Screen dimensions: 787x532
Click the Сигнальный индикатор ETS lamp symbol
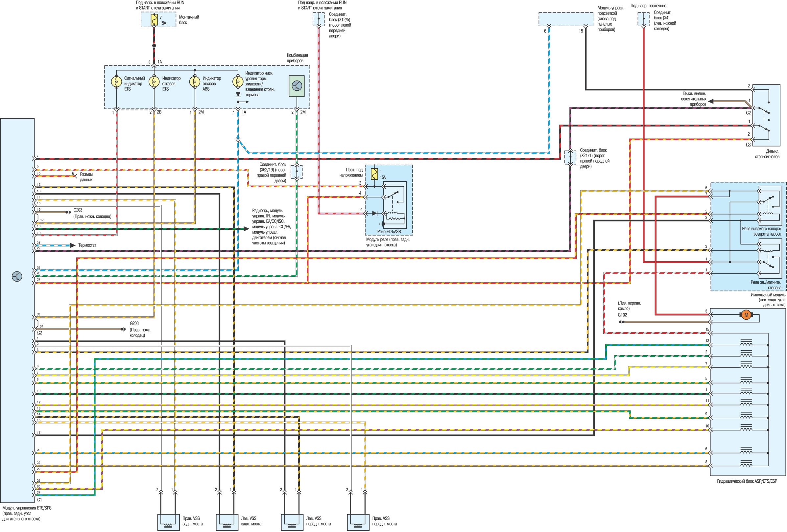(116, 81)
